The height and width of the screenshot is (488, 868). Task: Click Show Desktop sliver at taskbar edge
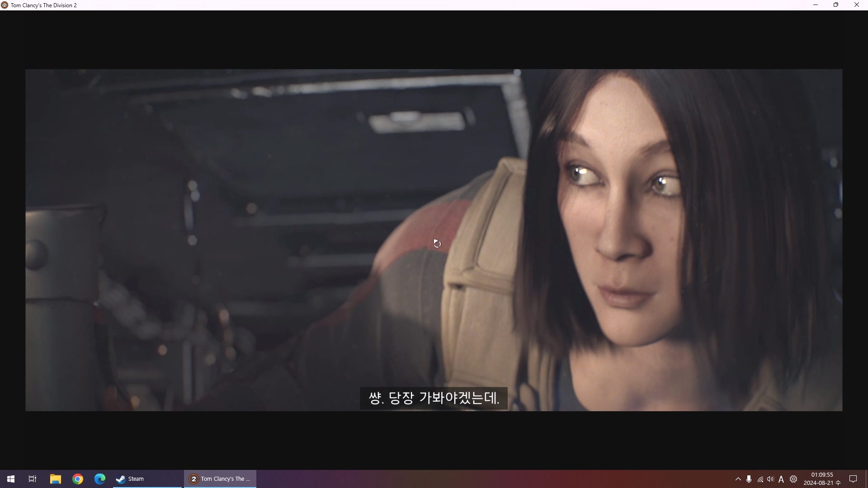pyautogui.click(x=866, y=479)
